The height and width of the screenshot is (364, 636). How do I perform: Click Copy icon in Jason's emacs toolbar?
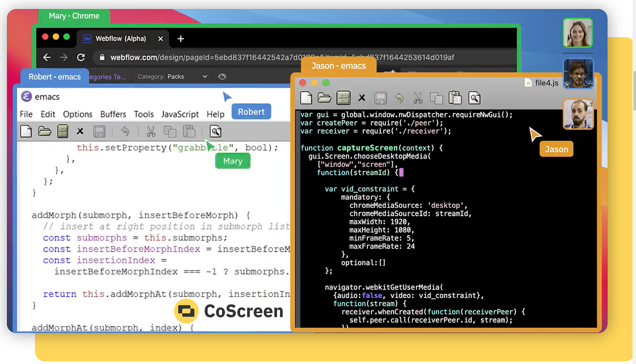point(436,98)
